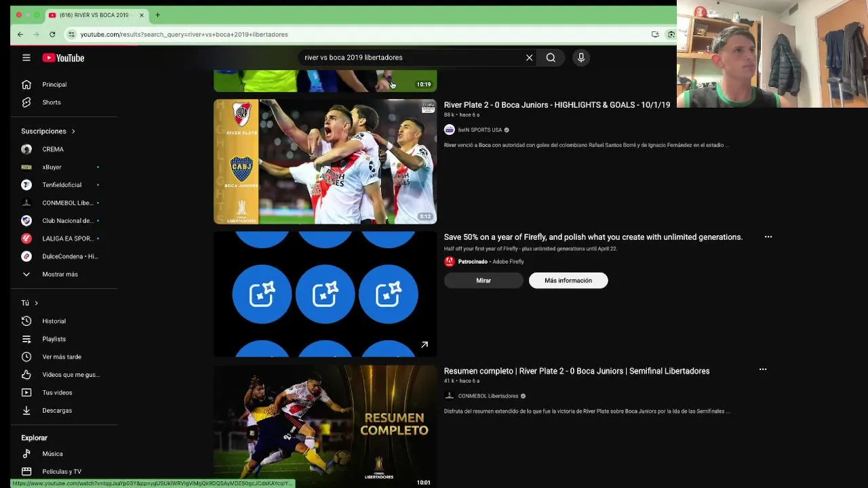
Task: Click the search magnifier button
Action: (x=551, y=58)
